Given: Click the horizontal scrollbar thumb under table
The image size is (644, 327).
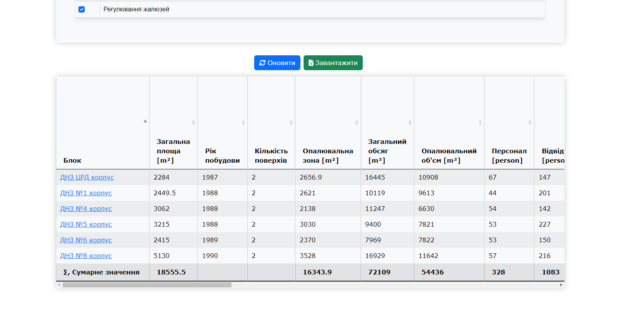Looking at the screenshot, I should pos(147,285).
